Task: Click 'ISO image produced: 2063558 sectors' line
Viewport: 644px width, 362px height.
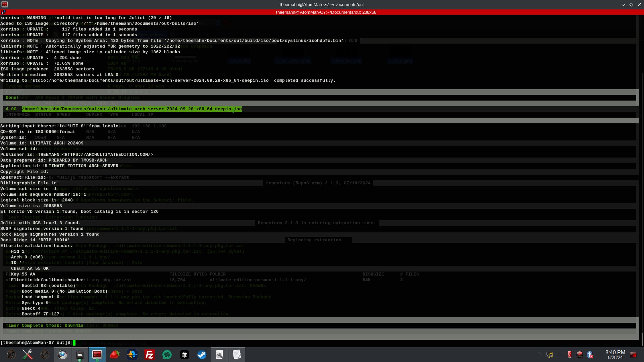Action: click(x=47, y=69)
